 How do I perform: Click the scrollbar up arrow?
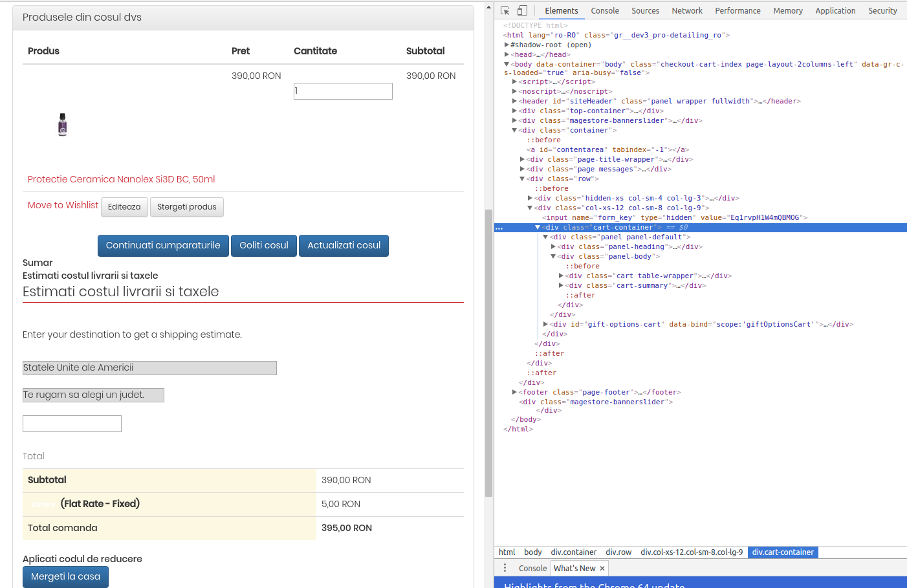[489, 8]
